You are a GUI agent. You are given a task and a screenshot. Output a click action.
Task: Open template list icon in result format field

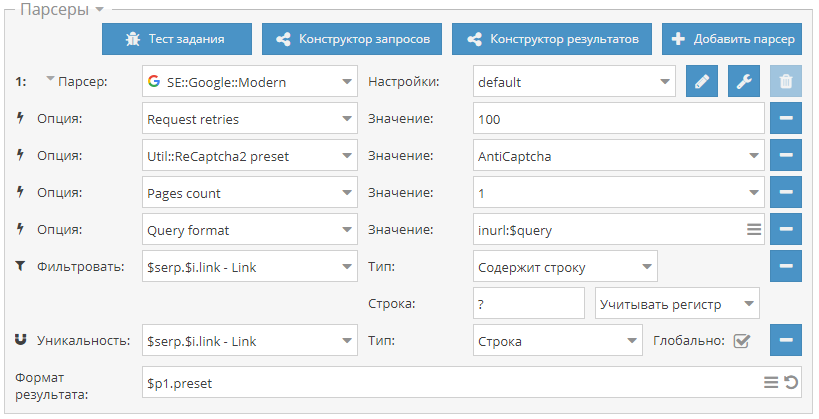point(771,382)
